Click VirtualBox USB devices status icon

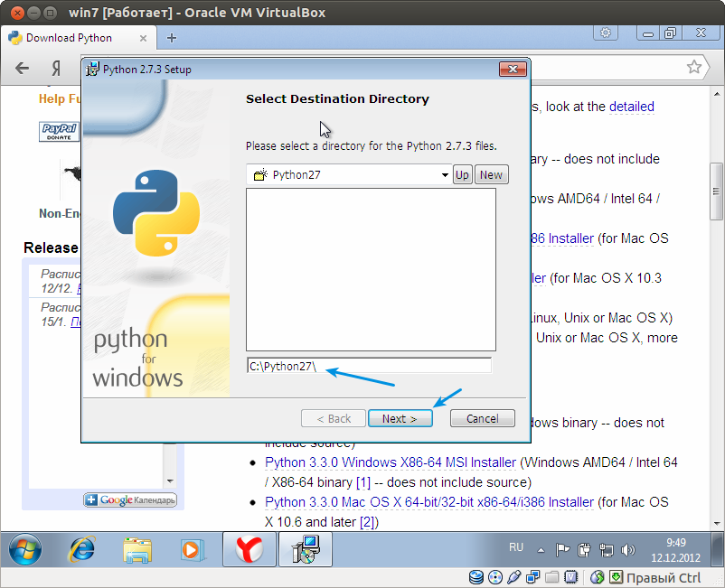point(514,577)
